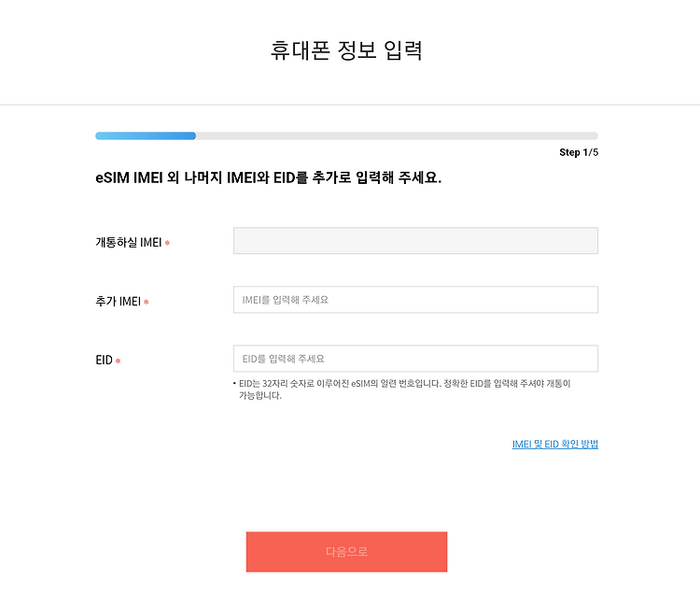Image resolution: width=700 pixels, height=609 pixels.
Task: Focus the 추가 IMEI input field
Action: click(x=415, y=300)
